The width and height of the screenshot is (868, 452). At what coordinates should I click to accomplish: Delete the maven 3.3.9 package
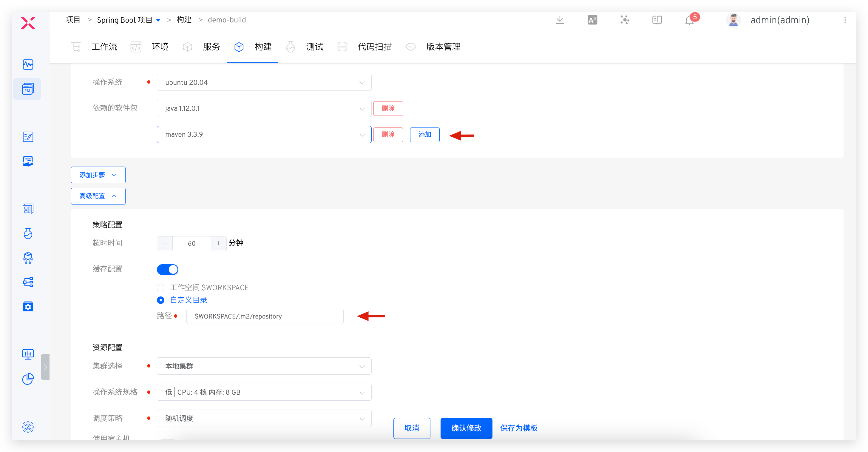pos(388,135)
